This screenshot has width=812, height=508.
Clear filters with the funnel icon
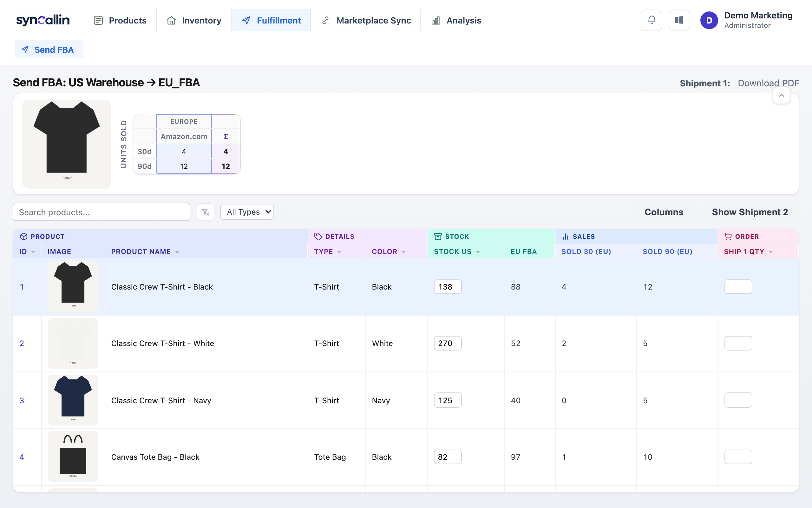205,212
